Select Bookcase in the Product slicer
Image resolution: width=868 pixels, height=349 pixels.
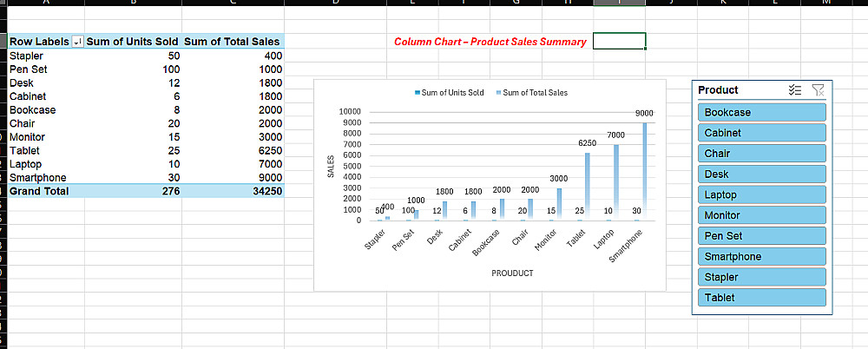tap(762, 113)
